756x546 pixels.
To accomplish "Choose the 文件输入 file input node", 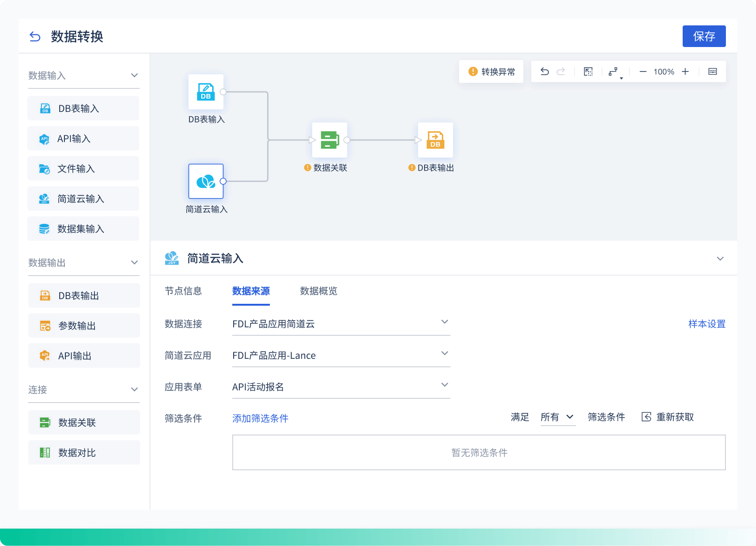I will tap(83, 168).
